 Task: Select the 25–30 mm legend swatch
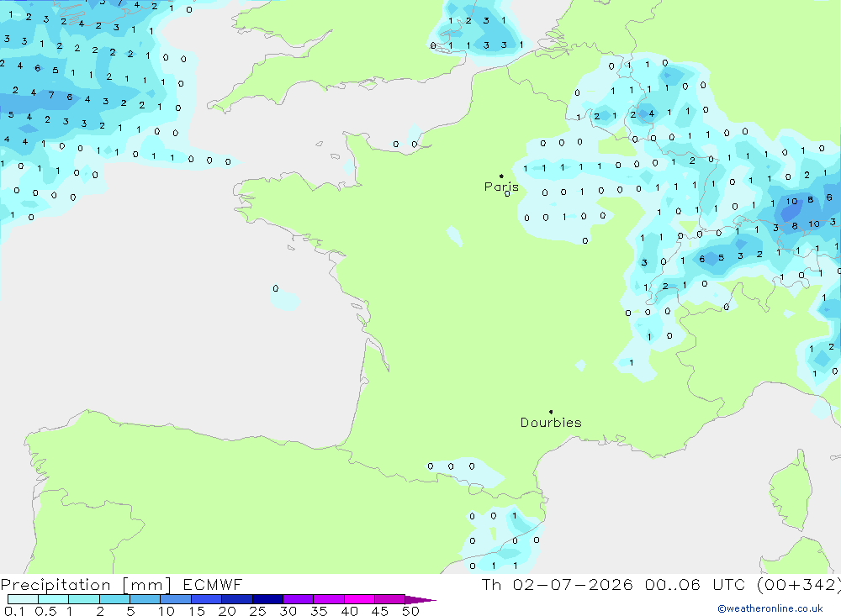point(267,599)
